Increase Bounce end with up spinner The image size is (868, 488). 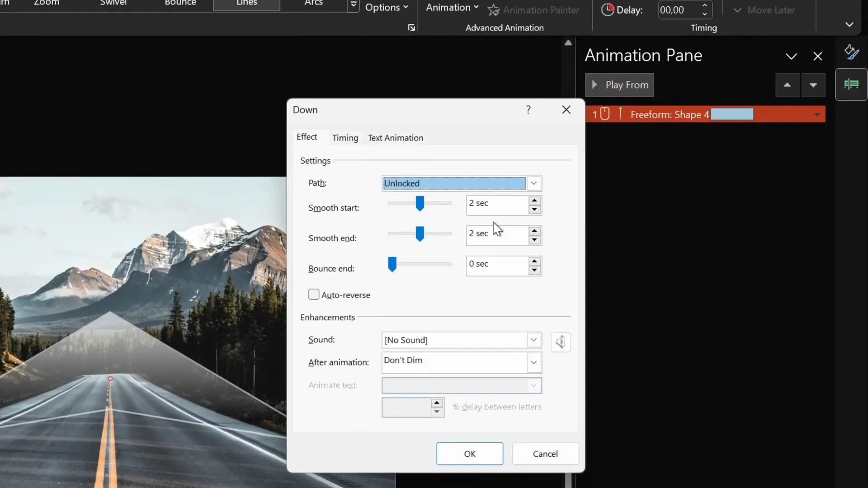(534, 261)
